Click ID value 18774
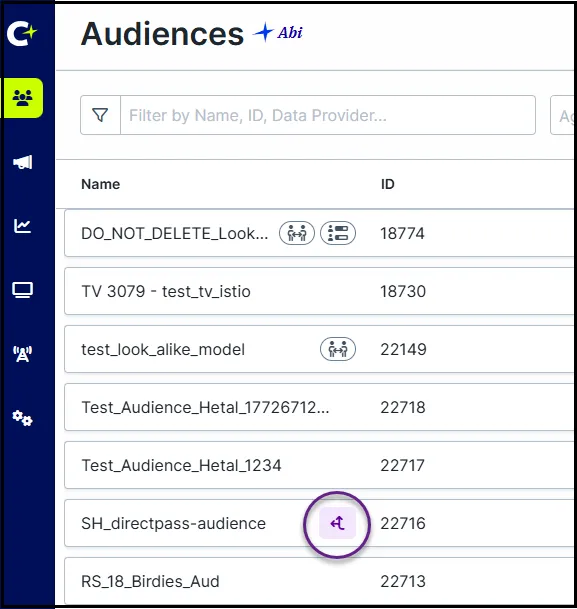The width and height of the screenshot is (577, 609). click(402, 233)
